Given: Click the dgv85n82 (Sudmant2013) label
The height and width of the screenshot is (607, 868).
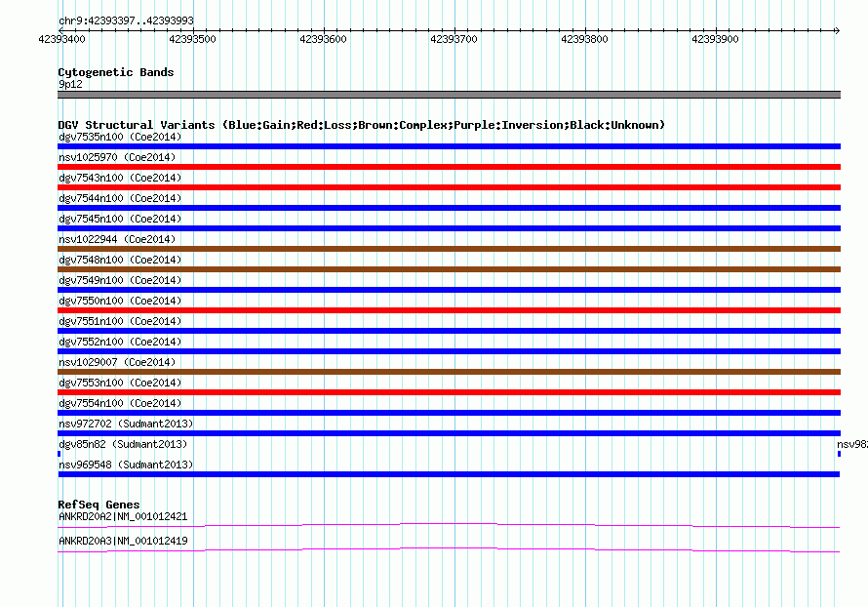Looking at the screenshot, I should [123, 444].
